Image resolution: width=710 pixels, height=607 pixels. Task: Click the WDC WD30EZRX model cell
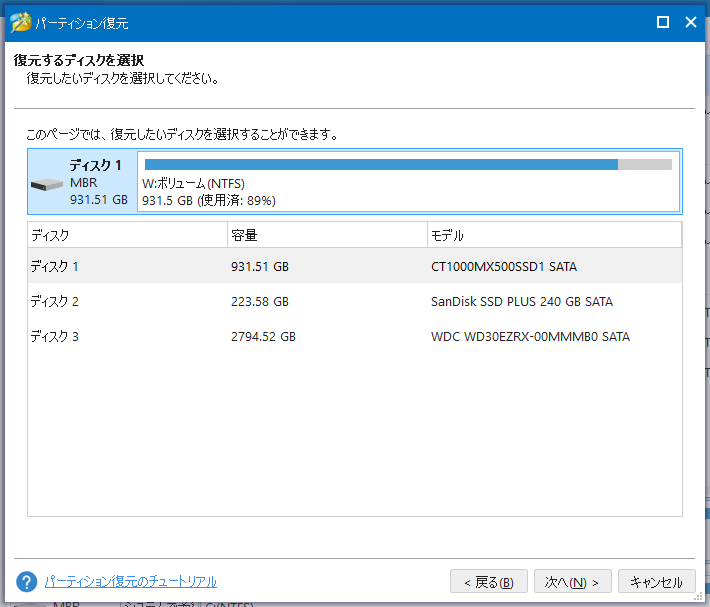530,337
